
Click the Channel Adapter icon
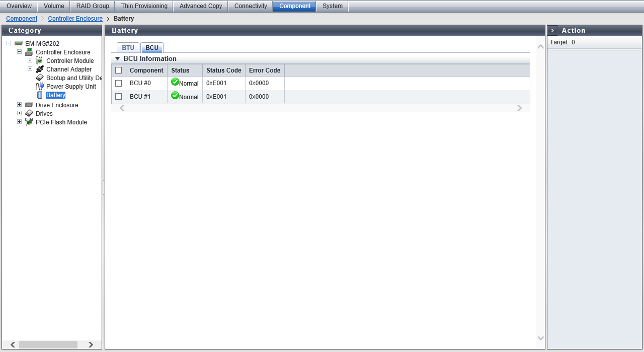click(40, 69)
